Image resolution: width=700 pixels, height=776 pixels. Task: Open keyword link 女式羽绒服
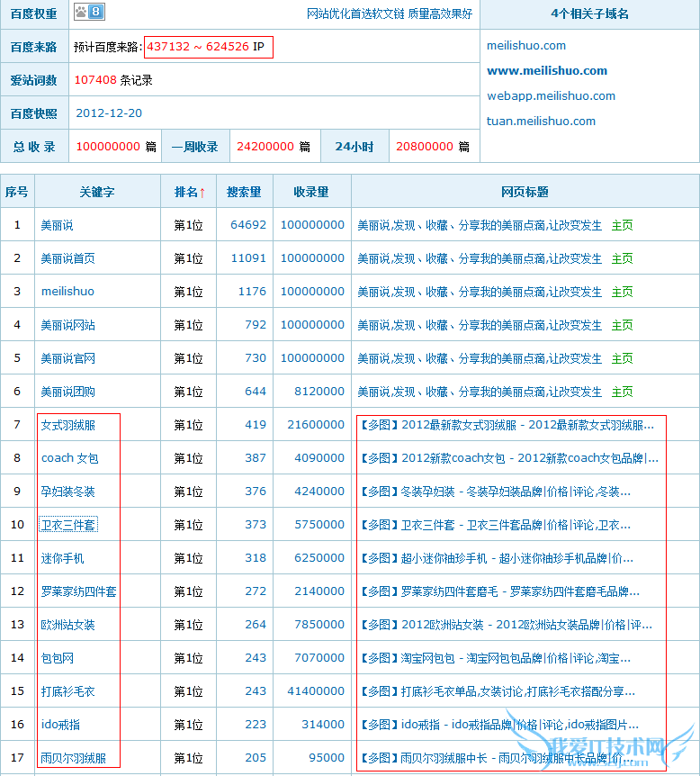[67, 425]
